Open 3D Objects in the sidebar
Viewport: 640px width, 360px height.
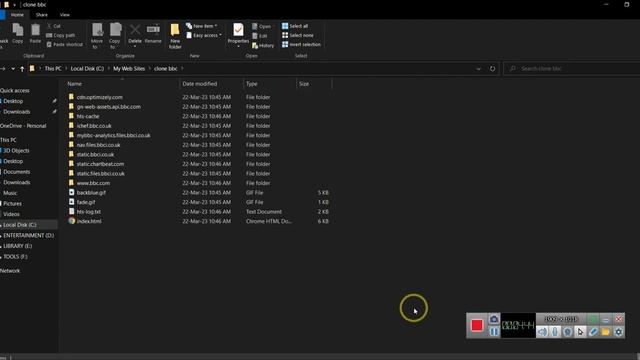coord(16,151)
